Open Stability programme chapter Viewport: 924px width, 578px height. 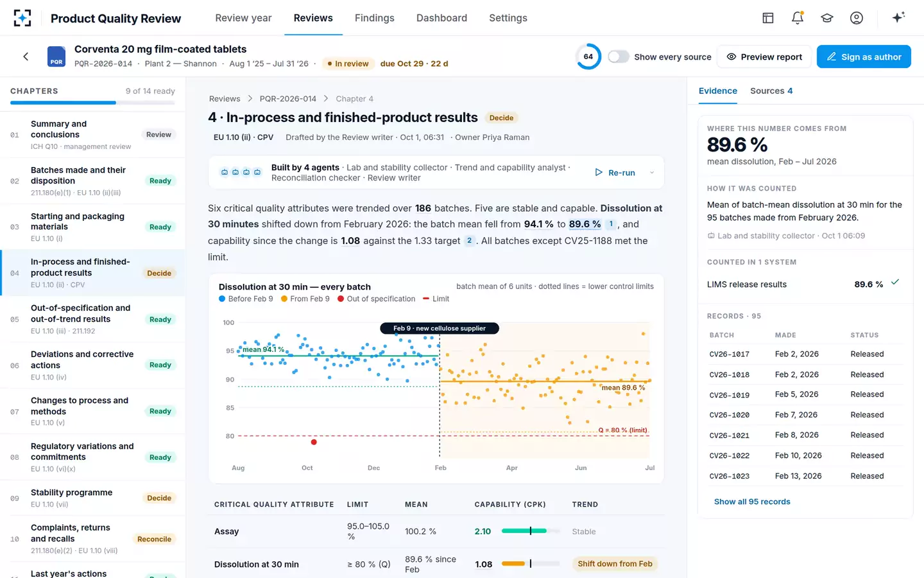pyautogui.click(x=93, y=498)
